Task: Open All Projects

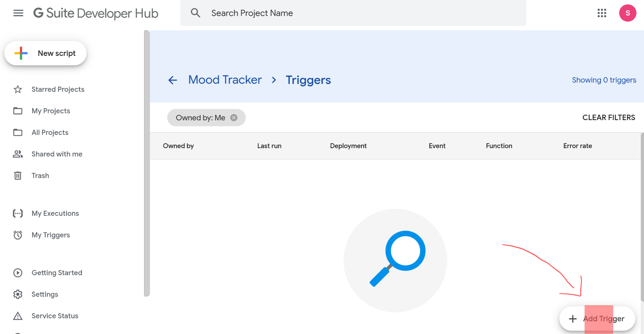Action: (50, 132)
